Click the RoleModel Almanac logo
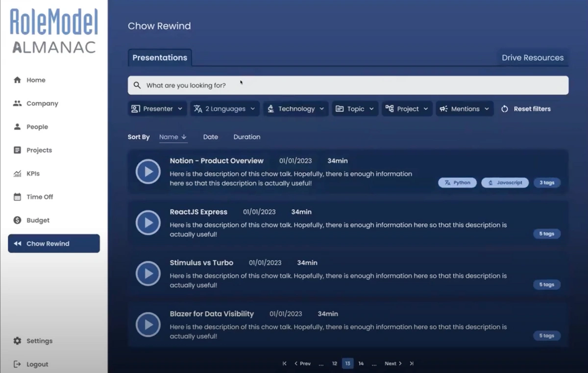 point(54,31)
